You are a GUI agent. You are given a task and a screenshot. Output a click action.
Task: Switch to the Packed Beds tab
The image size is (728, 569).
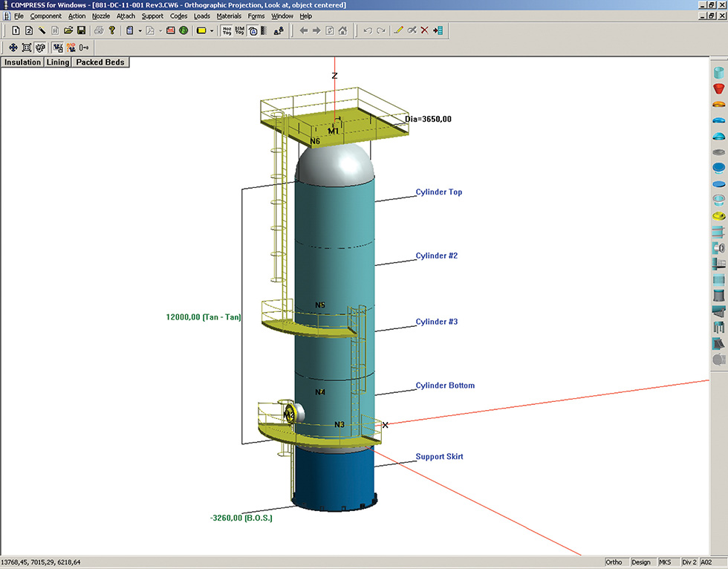pos(100,62)
